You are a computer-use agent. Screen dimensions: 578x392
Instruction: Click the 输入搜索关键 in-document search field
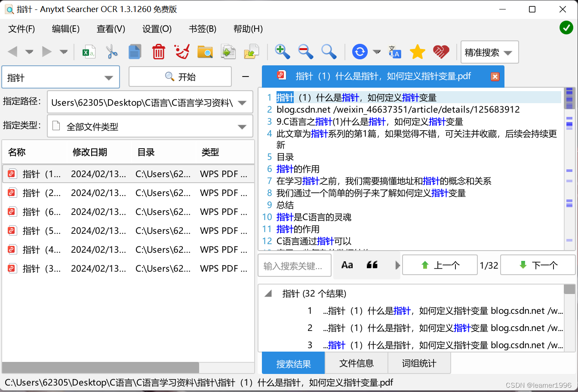click(295, 266)
